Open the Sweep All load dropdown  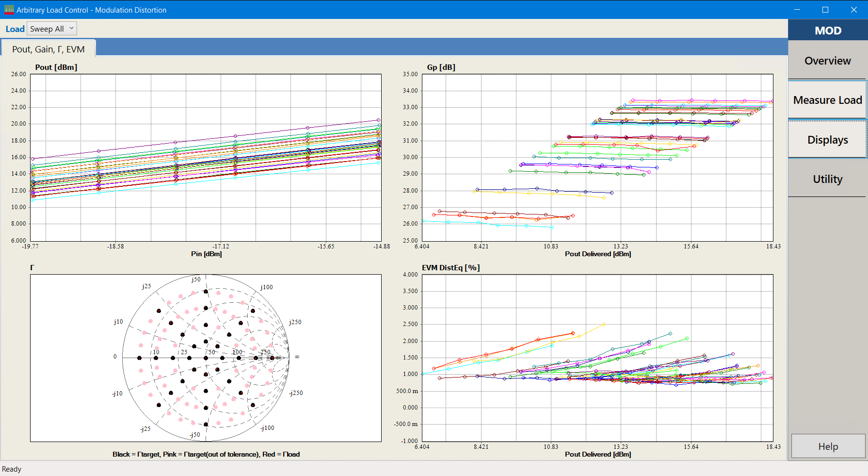52,29
